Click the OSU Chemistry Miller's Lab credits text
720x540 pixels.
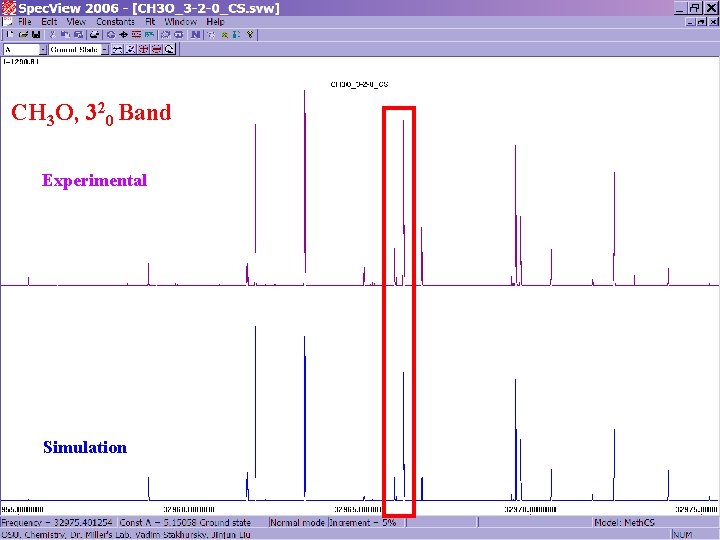[x=126, y=534]
